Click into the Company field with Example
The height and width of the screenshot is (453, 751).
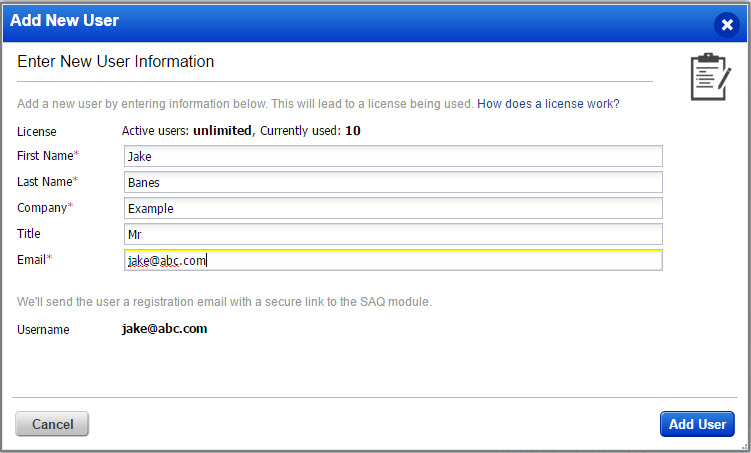coord(393,208)
